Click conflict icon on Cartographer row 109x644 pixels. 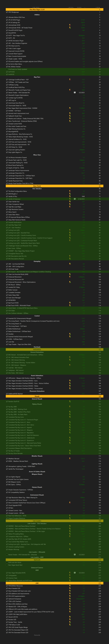click(x=70, y=575)
